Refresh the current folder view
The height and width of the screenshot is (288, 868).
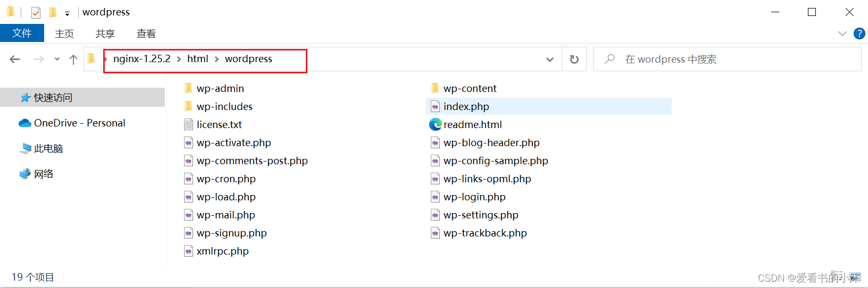[x=574, y=59]
